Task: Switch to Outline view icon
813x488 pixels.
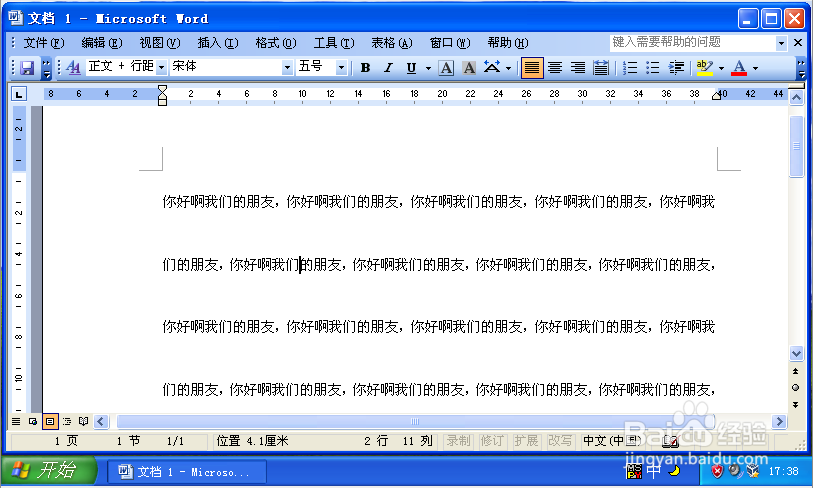Action: coord(67,421)
